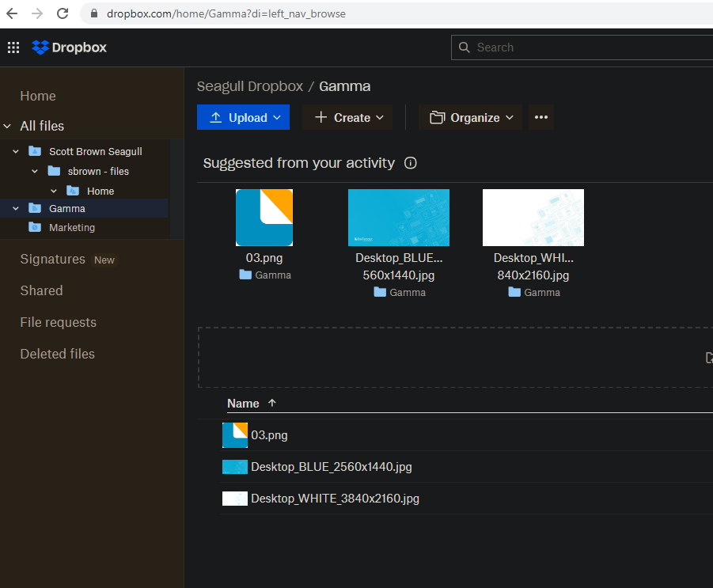Screen dimensions: 713x588
Task: Click the Seagull Dropbox breadcrumb link
Action: 249,86
